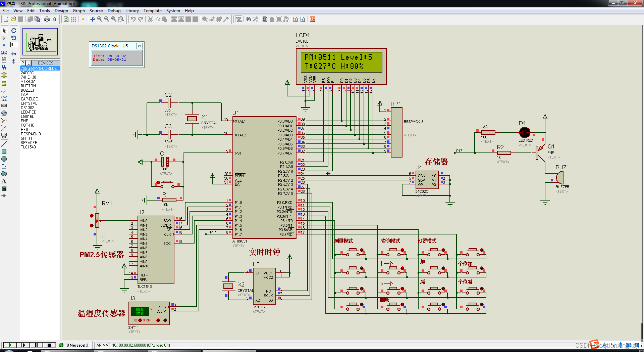Screen dimensions: 644x352
Task: Select 2D line drawing tool
Action: 4,144
